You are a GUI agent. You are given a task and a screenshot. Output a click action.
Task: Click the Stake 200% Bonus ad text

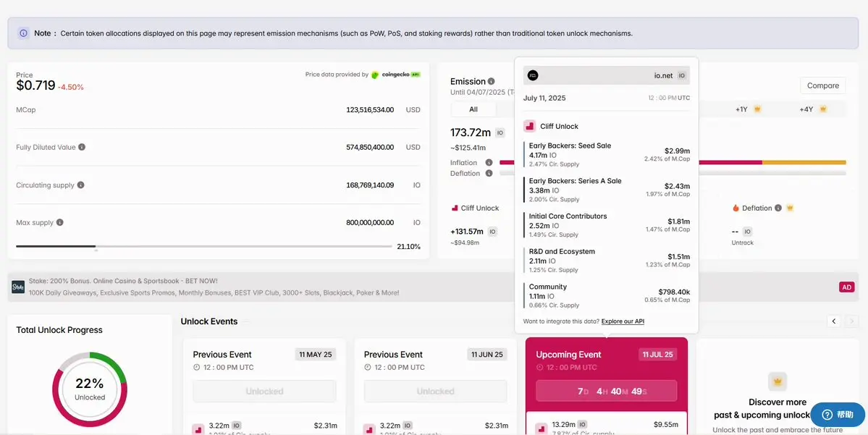point(123,281)
